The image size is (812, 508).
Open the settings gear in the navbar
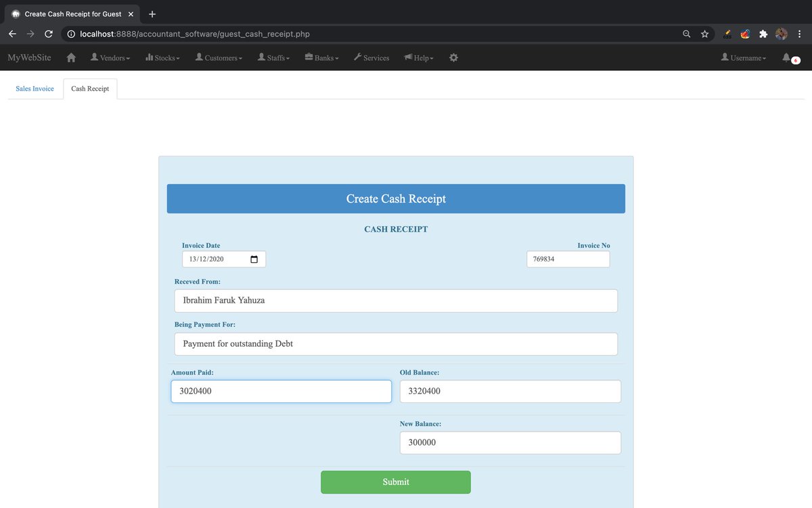pos(453,58)
